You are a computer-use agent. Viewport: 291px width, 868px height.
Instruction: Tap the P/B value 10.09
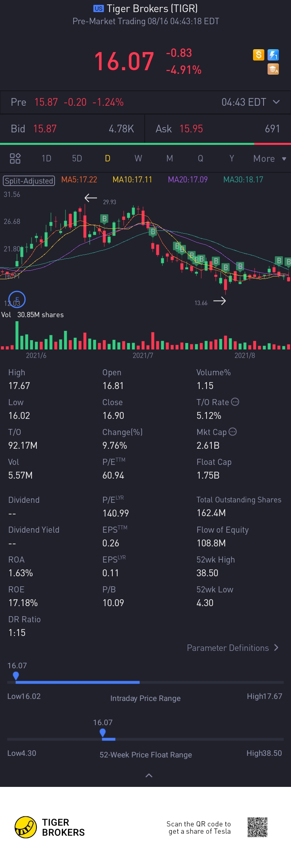click(x=113, y=603)
